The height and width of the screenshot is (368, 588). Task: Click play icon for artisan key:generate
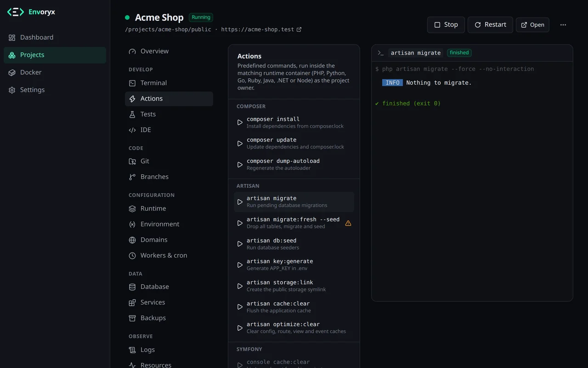click(240, 265)
